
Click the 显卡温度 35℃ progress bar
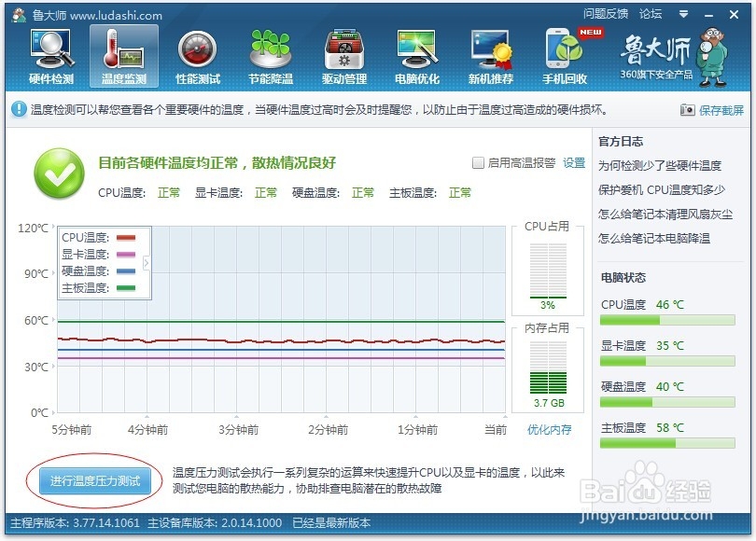(667, 361)
